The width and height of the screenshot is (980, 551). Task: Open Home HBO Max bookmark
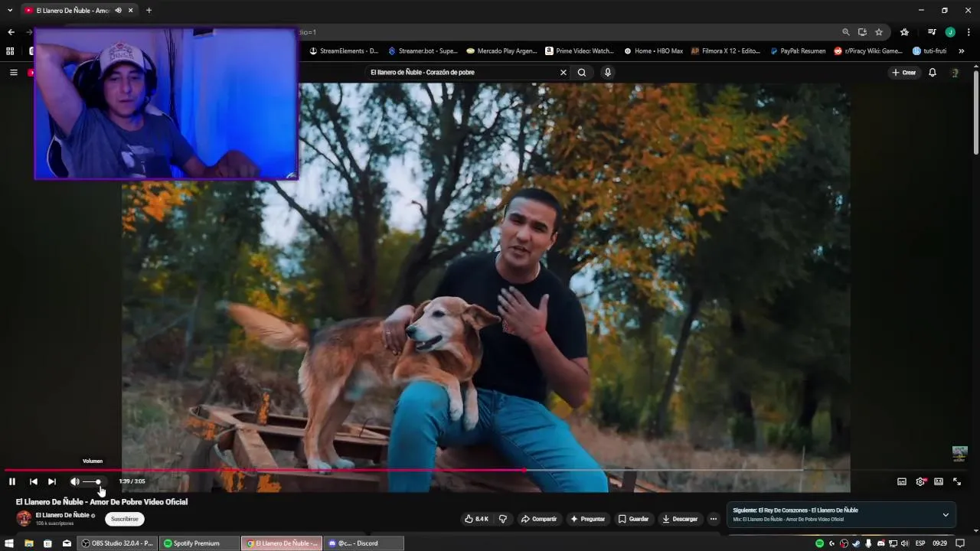[653, 51]
